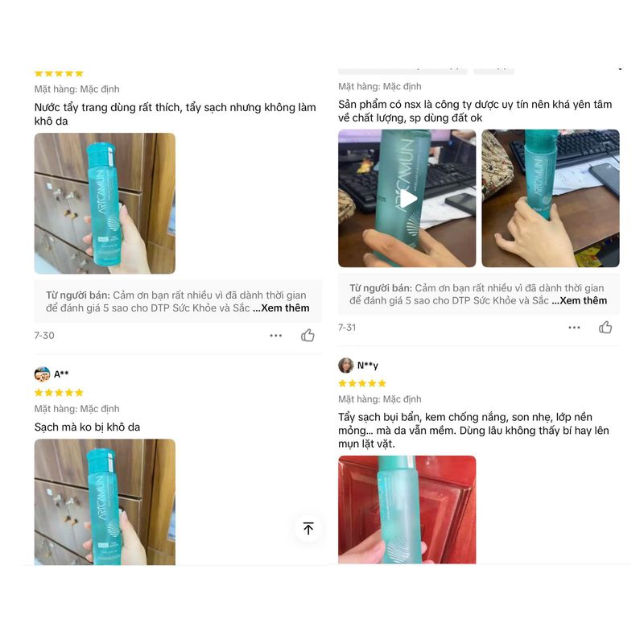Viewport: 644px width, 644px height.
Task: Like the review dated 7-30
Action: [308, 335]
